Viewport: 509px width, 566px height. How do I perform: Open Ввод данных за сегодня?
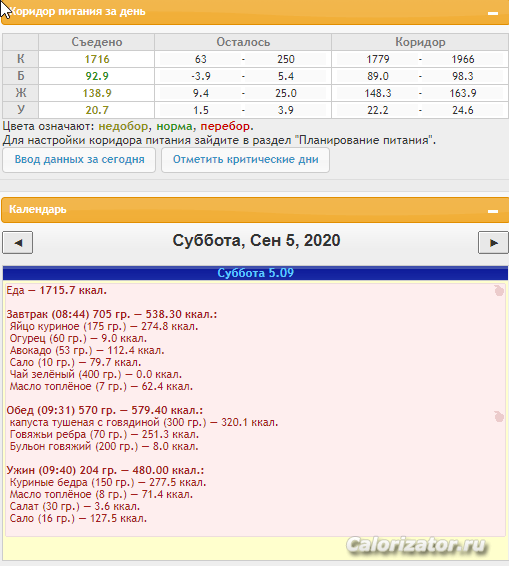coord(79,160)
